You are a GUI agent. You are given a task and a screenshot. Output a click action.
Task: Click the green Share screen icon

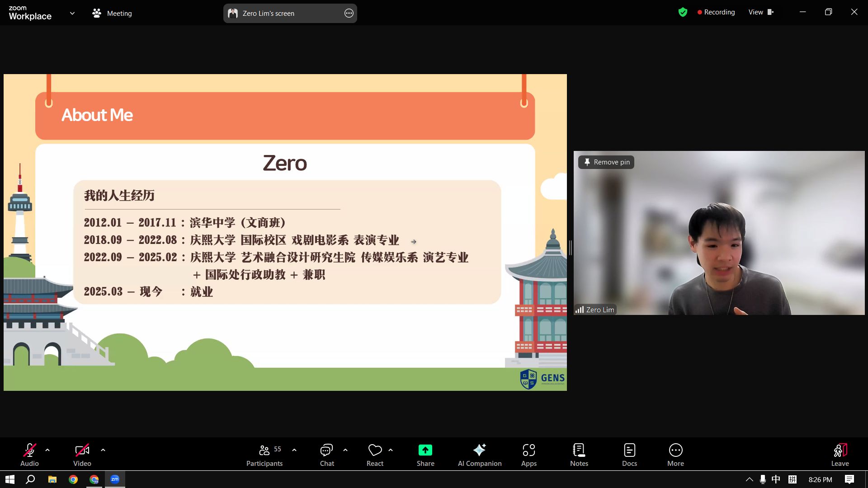(x=425, y=450)
